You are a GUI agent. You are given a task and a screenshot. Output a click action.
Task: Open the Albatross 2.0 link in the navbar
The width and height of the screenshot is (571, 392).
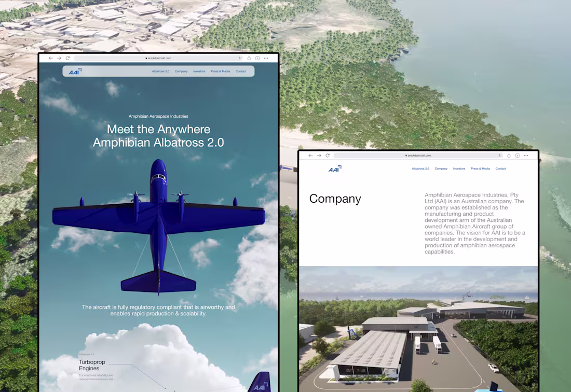[x=161, y=71]
